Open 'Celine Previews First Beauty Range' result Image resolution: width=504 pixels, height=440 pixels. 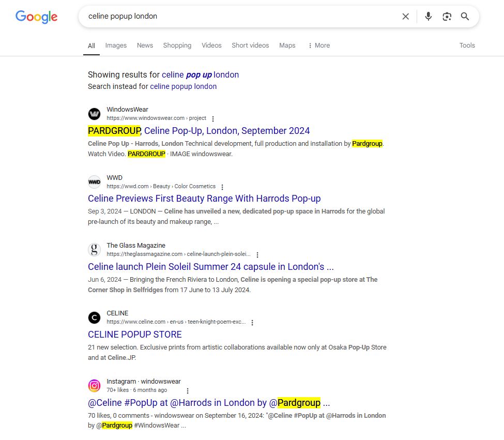tap(204, 199)
